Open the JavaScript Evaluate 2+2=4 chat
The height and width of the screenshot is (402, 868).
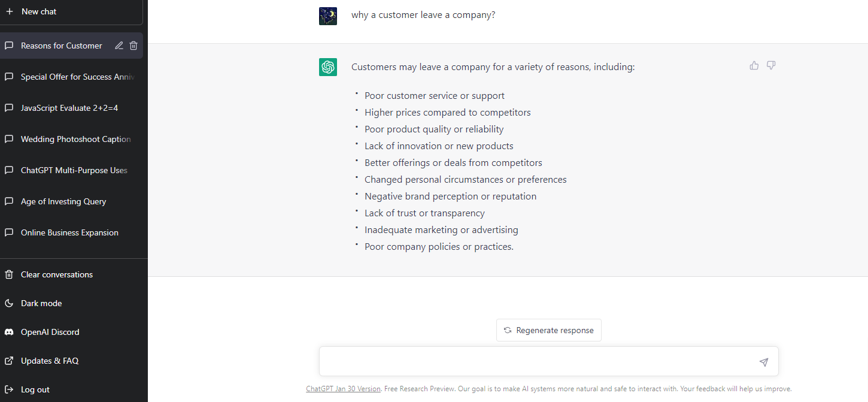coord(69,108)
